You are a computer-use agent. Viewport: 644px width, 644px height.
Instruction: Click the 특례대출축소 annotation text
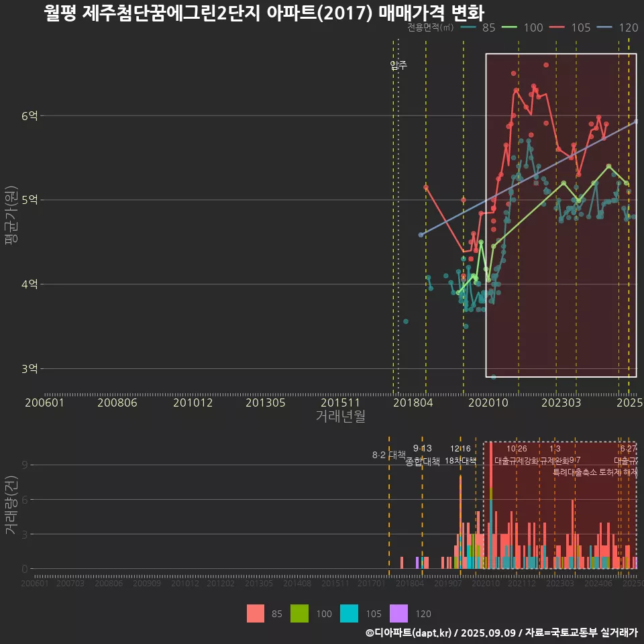pyautogui.click(x=575, y=472)
